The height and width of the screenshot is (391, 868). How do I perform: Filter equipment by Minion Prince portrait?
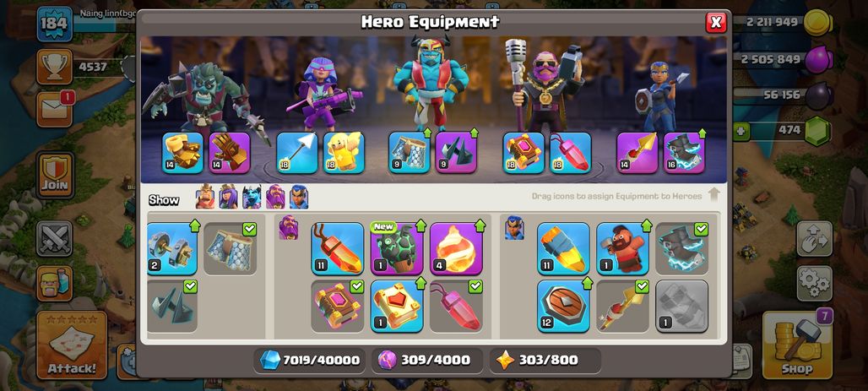pyautogui.click(x=252, y=197)
